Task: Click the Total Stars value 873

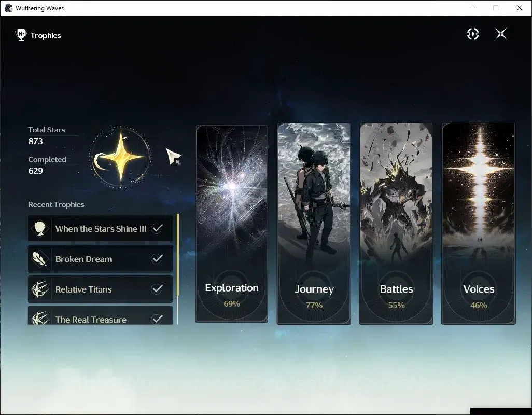Action: 36,141
